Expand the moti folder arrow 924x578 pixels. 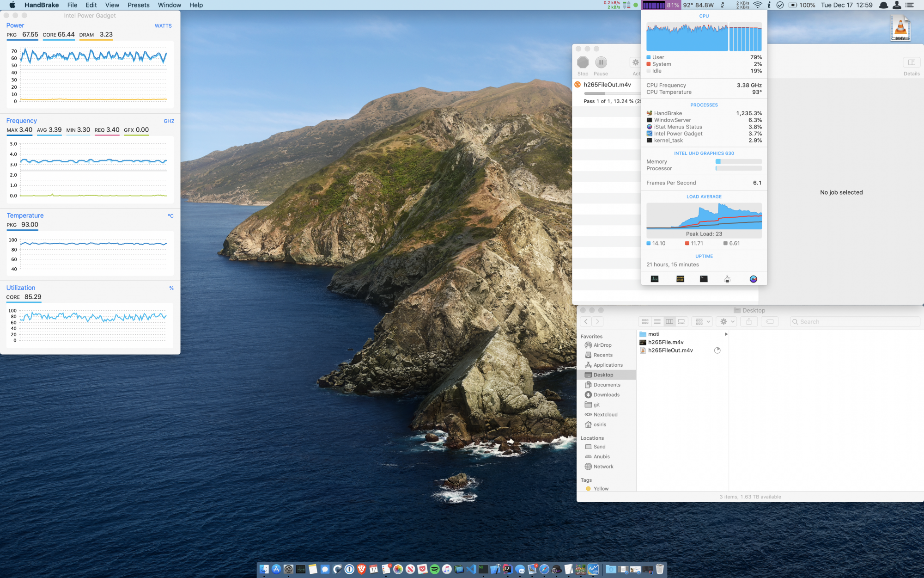(726, 334)
